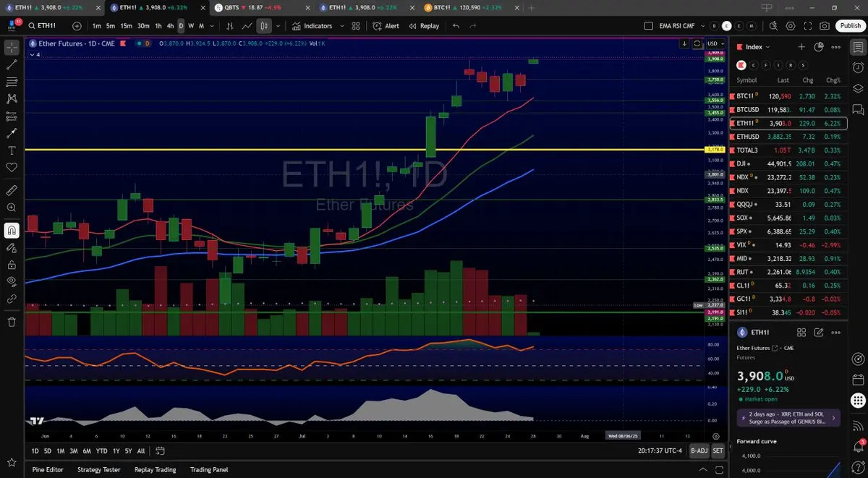Open the favorites star toolbar
The image size is (868, 478).
12,462
